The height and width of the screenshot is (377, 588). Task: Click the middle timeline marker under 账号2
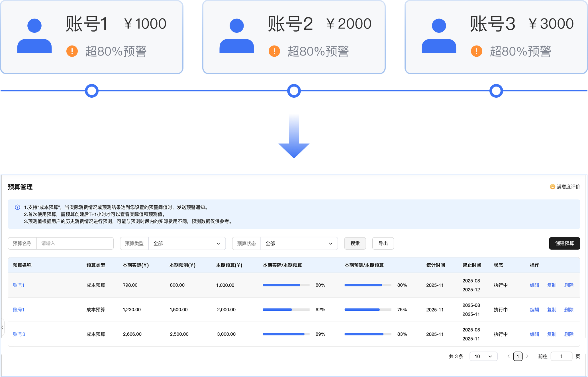tap(294, 91)
